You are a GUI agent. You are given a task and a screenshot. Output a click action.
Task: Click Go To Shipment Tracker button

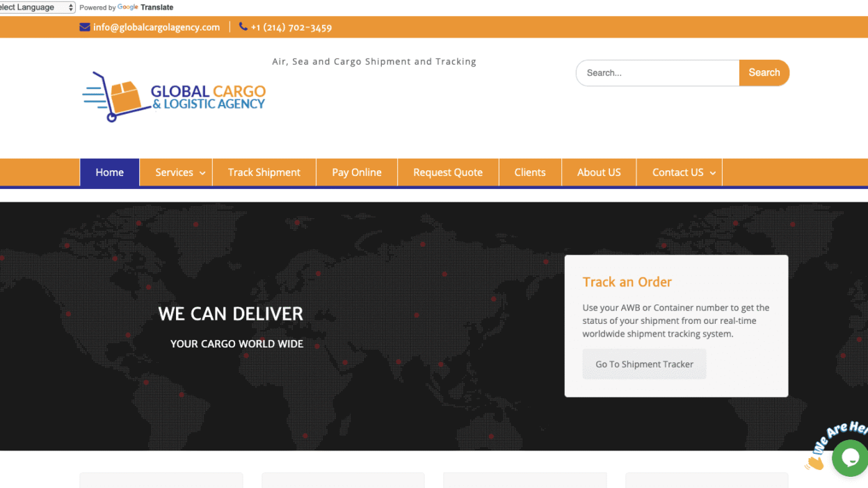(644, 364)
